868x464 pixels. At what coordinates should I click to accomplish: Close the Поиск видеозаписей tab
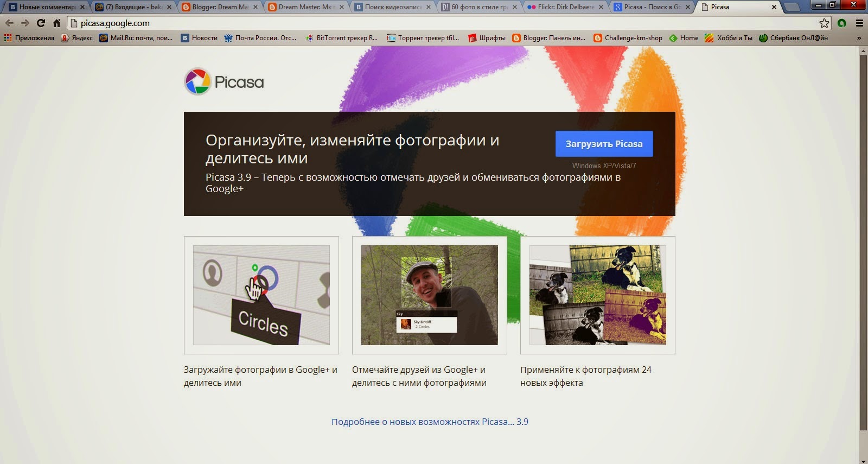point(428,7)
